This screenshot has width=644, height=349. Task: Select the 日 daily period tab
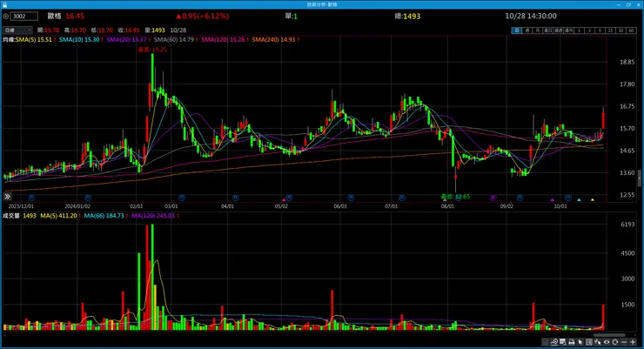coord(517,30)
